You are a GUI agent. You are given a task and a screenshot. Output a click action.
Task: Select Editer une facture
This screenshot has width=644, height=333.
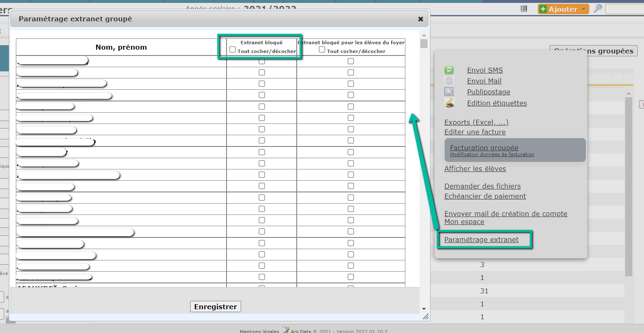pyautogui.click(x=475, y=132)
